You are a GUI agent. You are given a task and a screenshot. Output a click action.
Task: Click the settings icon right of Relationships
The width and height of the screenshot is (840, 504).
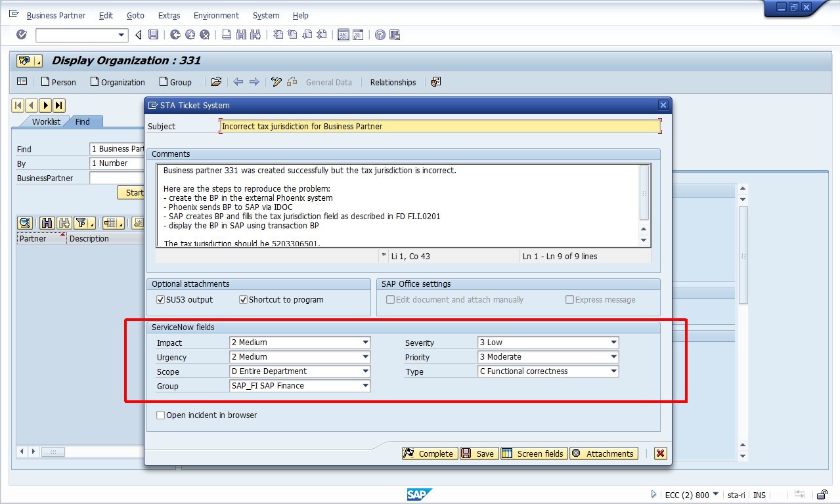[x=436, y=82]
